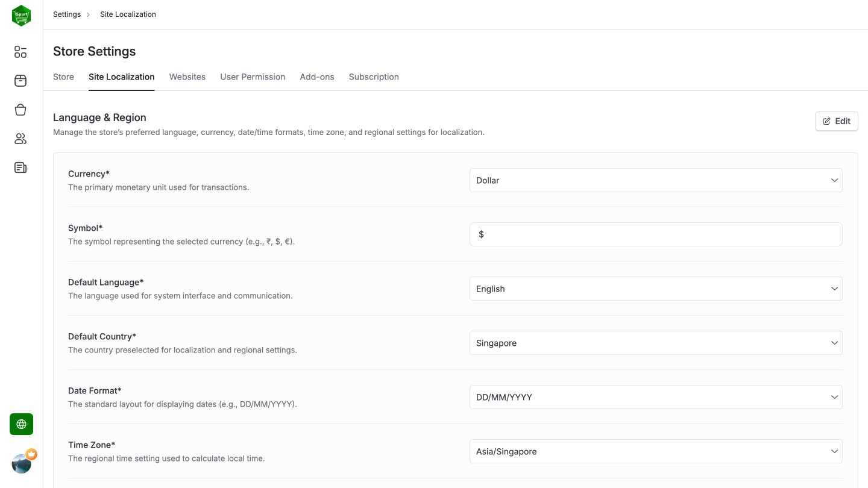Click the green globe language icon
Screen dimensions: 868x488
pyautogui.click(x=20, y=424)
